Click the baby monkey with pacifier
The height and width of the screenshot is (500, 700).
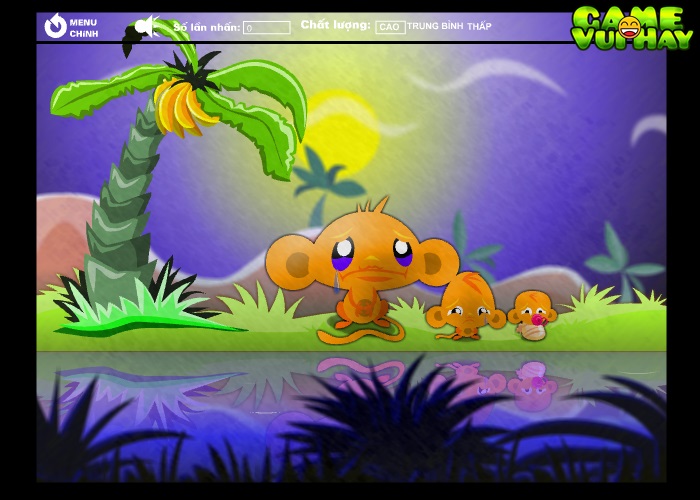533,315
